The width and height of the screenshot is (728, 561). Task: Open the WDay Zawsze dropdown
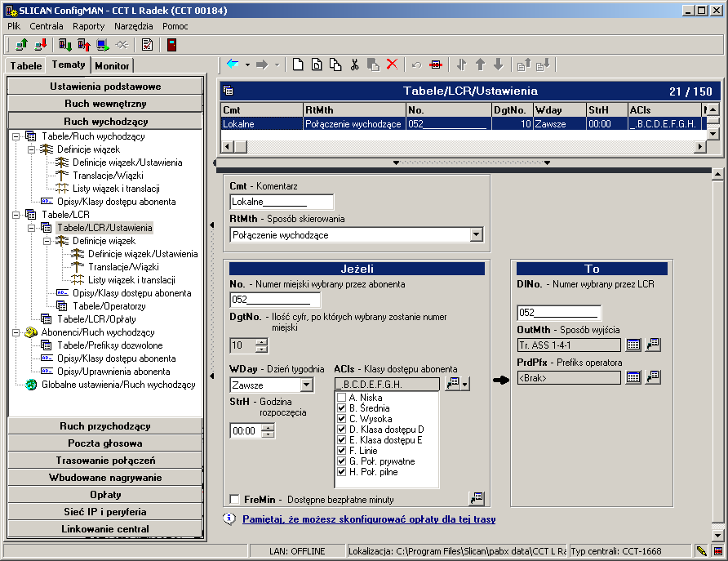(x=306, y=385)
